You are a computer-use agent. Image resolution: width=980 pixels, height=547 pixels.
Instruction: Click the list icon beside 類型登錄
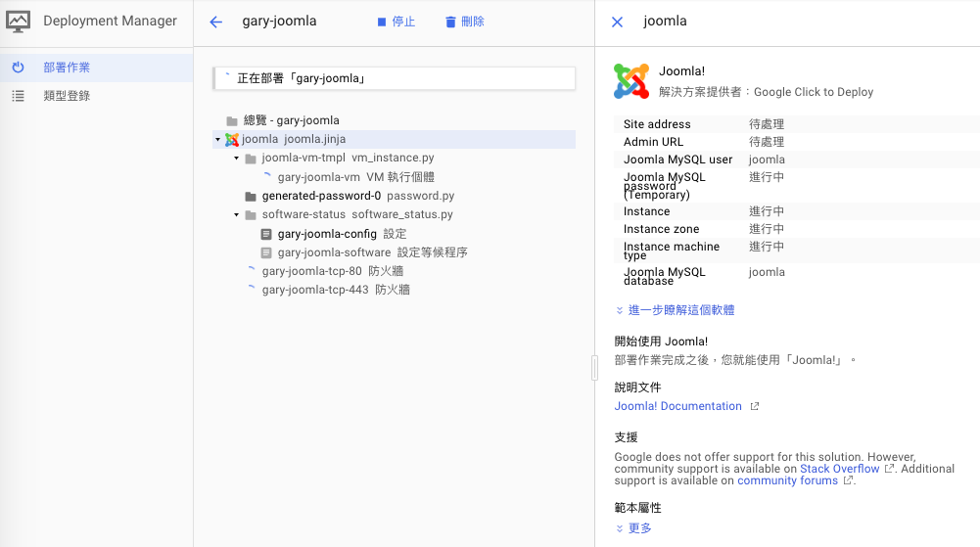[x=19, y=96]
